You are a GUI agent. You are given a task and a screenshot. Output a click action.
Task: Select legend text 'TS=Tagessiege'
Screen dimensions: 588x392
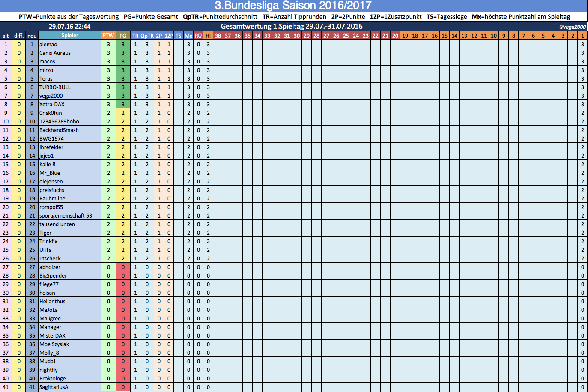point(447,17)
